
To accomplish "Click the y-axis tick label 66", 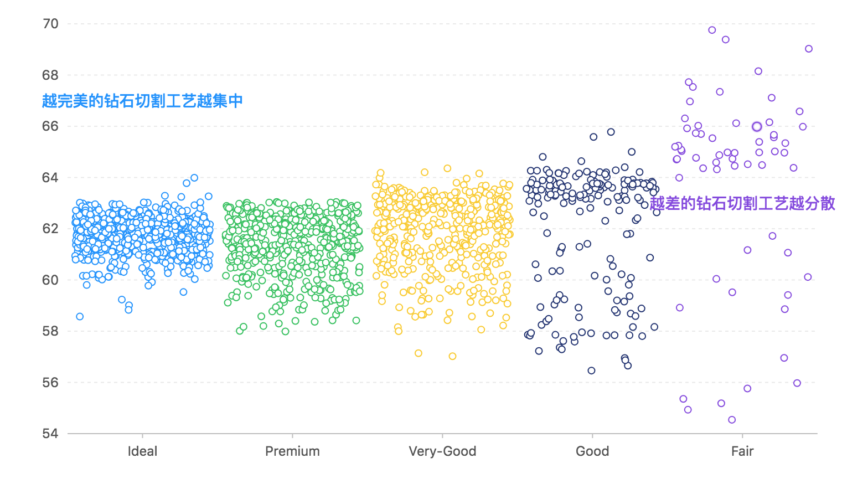I will click(x=50, y=126).
